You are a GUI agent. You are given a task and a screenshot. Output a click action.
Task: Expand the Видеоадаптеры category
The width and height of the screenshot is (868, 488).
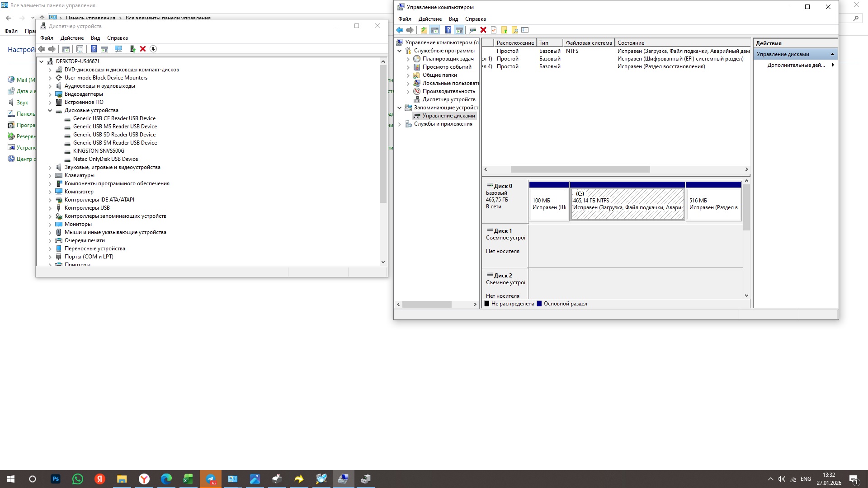(50, 94)
